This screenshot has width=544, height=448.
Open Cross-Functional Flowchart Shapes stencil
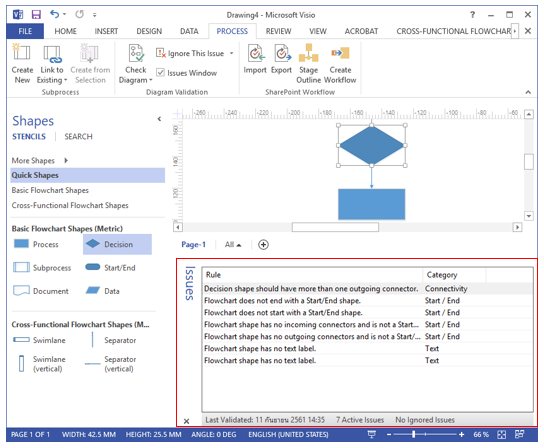(x=70, y=205)
